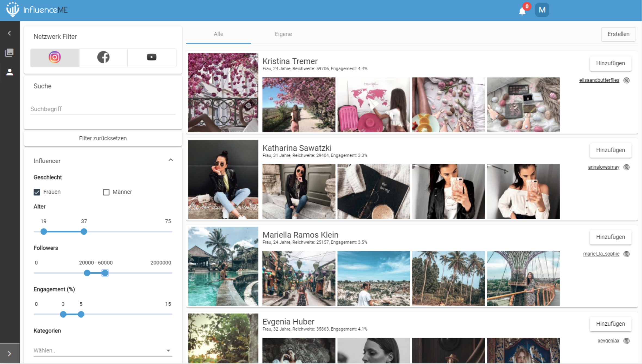Collapse the Influencer filter section
Screen dimensions: 642x364
click(171, 160)
